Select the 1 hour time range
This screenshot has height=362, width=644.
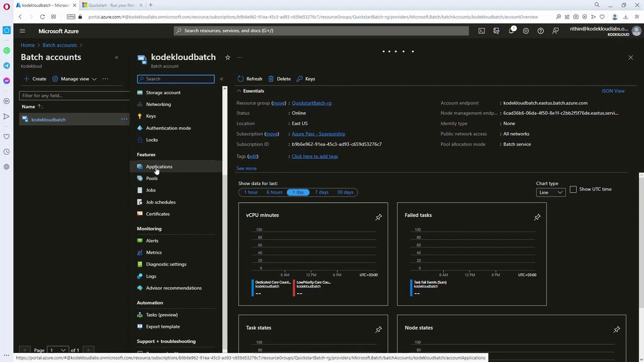pos(251,192)
